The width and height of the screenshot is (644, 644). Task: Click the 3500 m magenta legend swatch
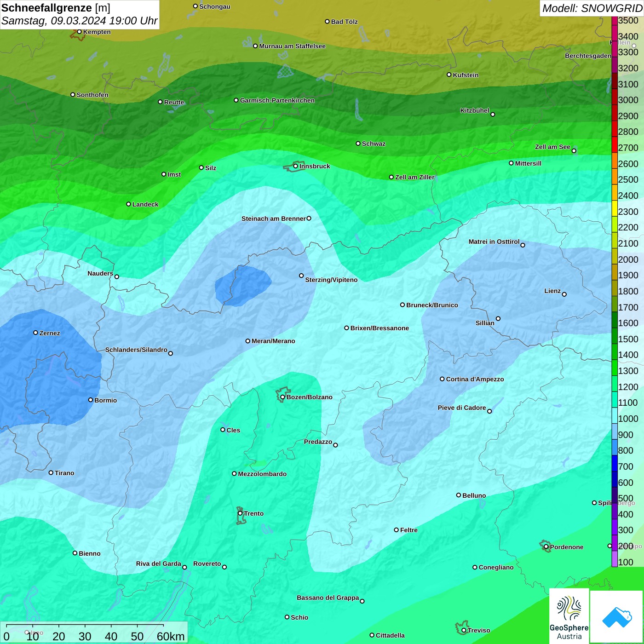click(614, 20)
